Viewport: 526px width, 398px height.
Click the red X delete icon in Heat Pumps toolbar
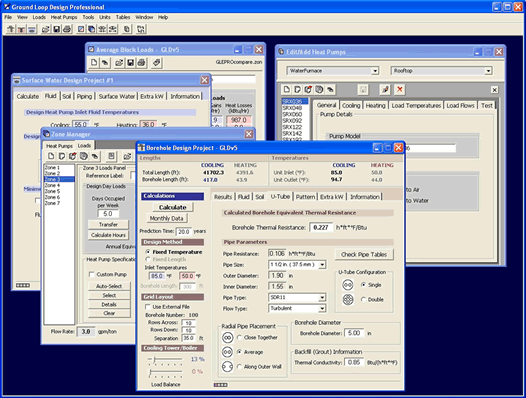tap(400, 89)
